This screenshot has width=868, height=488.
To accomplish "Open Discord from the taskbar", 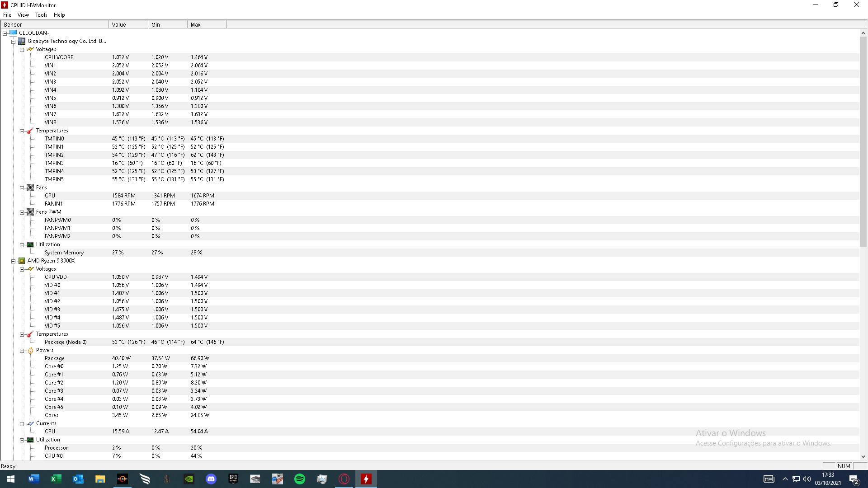I will [211, 479].
